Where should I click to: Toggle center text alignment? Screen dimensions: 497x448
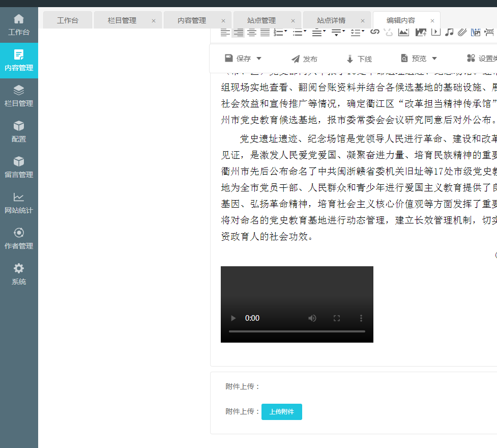point(251,32)
